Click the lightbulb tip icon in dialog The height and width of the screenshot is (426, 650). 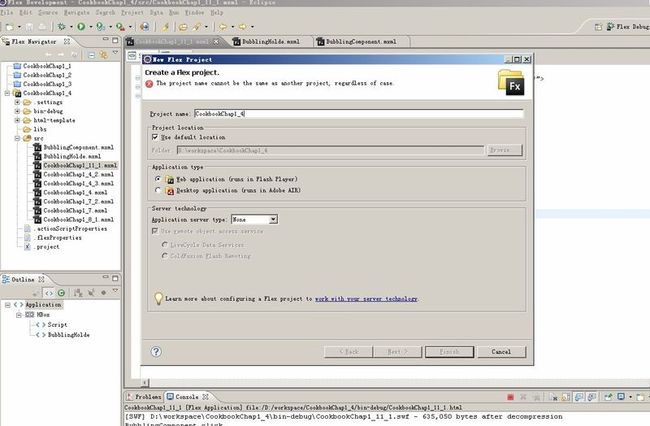pos(158,298)
